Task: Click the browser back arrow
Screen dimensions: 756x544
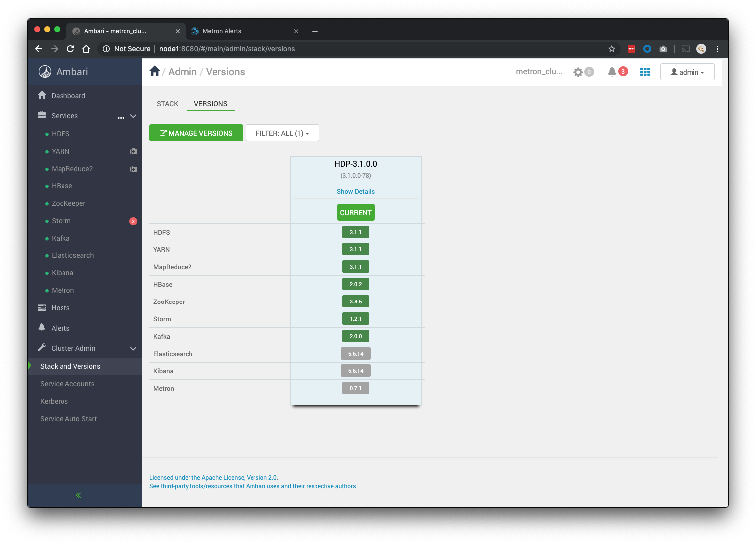Action: (39, 49)
